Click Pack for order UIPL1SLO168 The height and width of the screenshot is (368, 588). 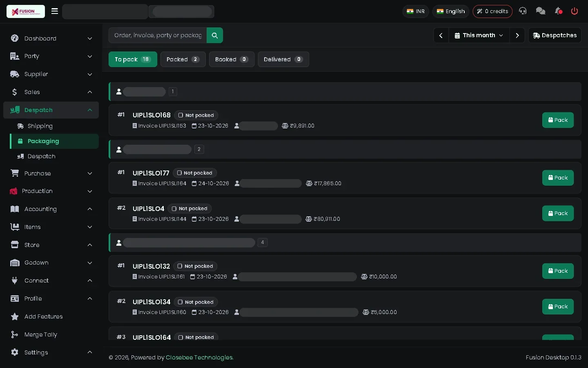pos(558,120)
